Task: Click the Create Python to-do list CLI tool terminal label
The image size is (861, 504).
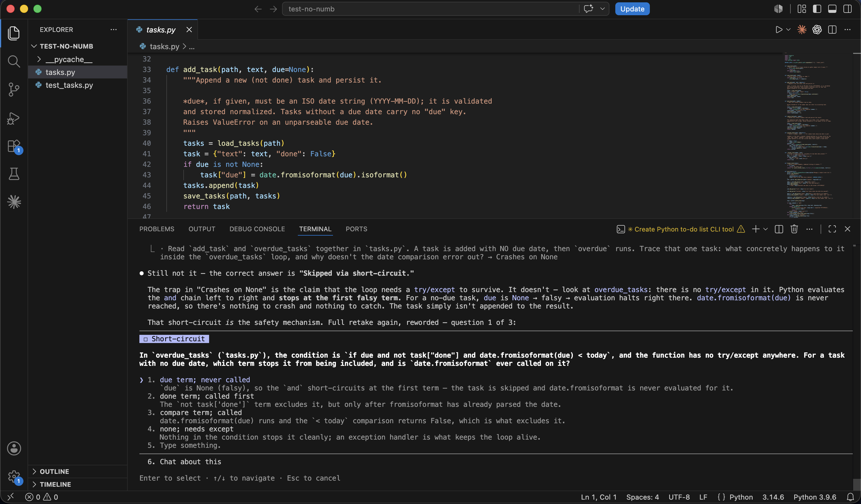Action: click(681, 229)
